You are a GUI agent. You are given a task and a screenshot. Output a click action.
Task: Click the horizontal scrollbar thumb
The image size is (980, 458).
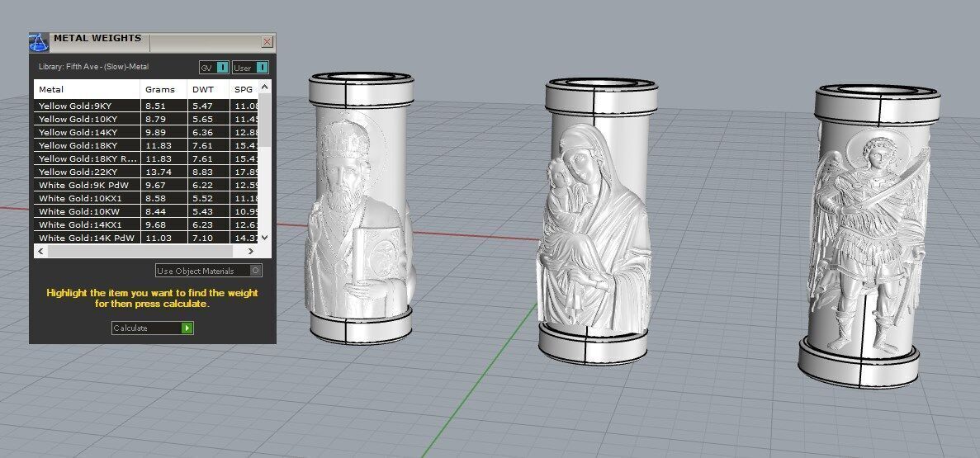pyautogui.click(x=140, y=251)
